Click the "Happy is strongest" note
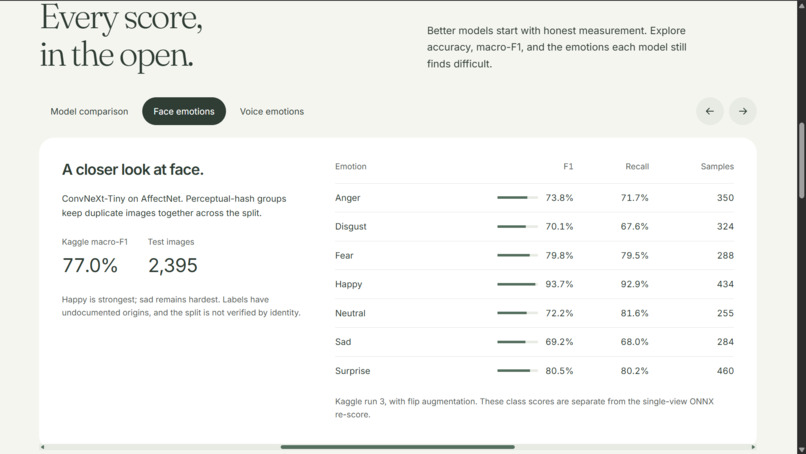 click(x=181, y=306)
